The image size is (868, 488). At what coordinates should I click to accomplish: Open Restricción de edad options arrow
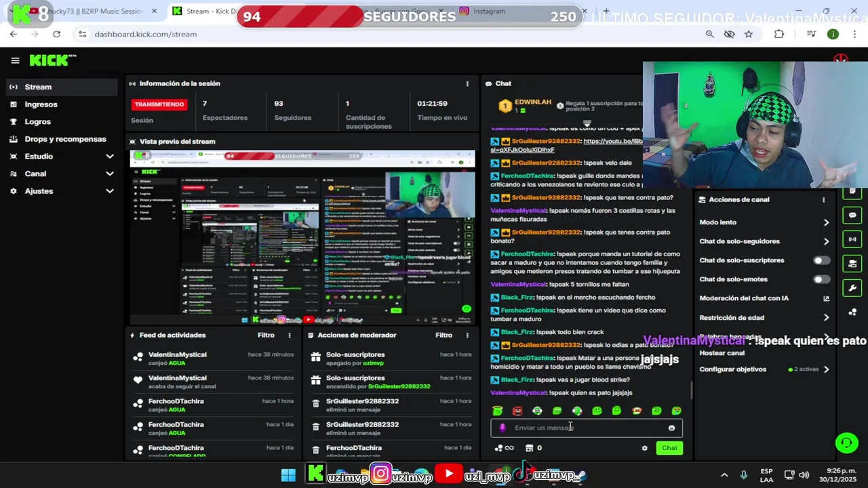826,317
